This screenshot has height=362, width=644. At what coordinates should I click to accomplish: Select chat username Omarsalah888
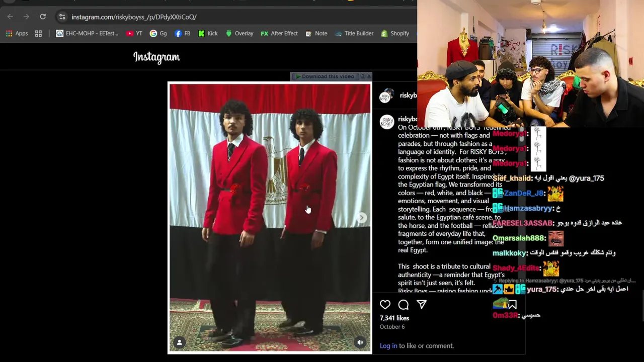click(519, 238)
